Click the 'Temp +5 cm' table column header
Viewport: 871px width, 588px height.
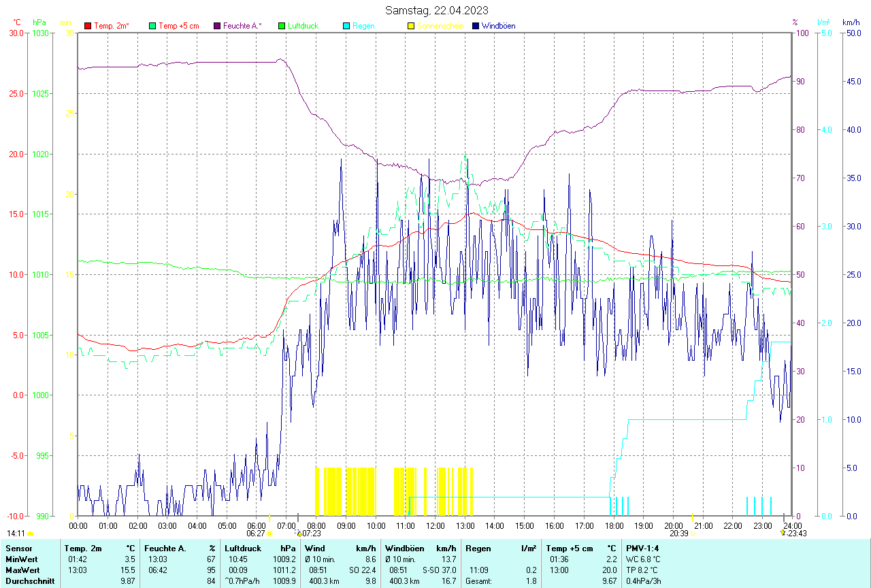(569, 548)
